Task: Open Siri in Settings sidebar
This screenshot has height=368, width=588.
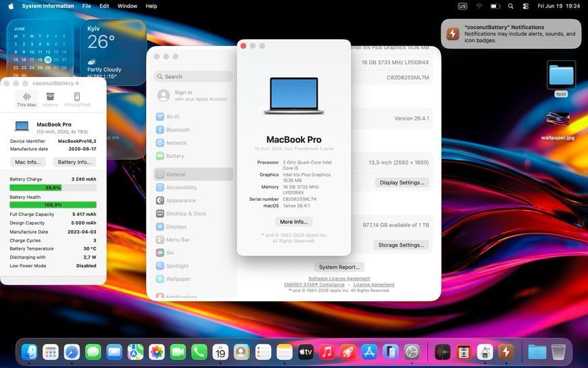Action: click(193, 253)
